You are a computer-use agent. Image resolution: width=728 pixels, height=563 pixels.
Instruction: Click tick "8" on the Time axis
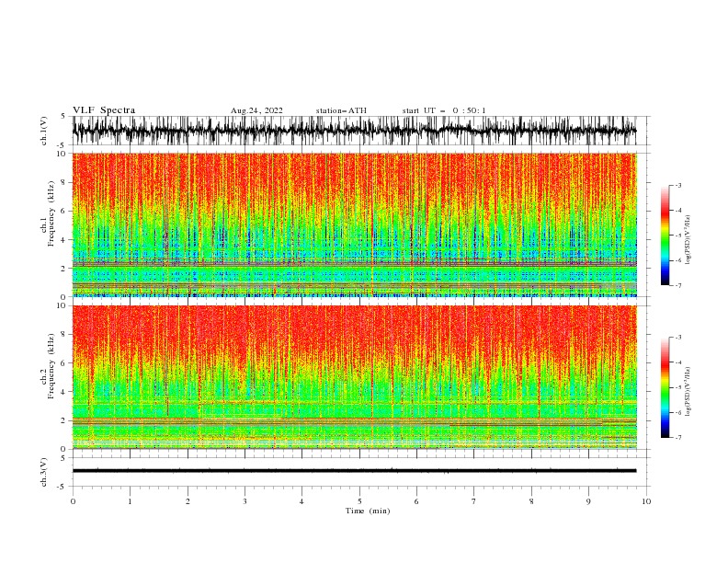531,501
